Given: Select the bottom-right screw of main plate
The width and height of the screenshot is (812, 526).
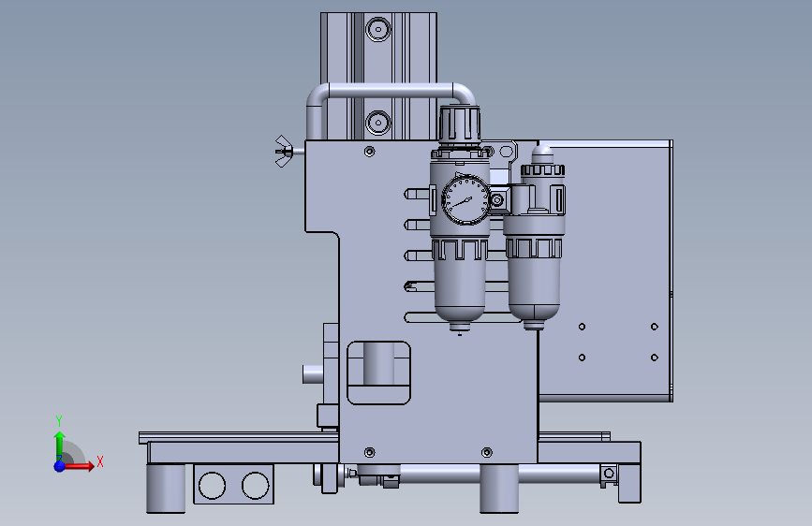Looking at the screenshot, I should [x=487, y=452].
